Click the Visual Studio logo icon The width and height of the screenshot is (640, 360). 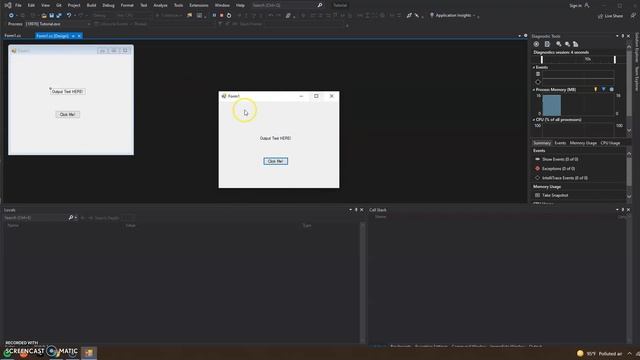8,5
